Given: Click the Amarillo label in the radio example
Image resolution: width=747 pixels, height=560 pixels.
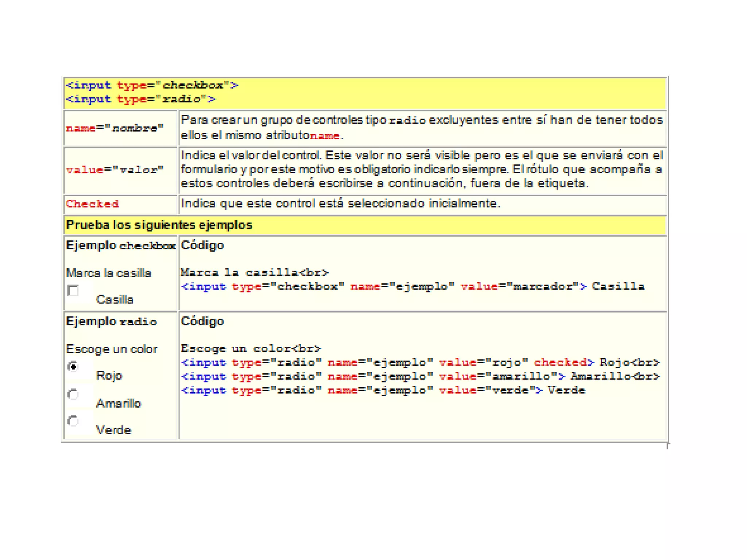Looking at the screenshot, I should (118, 403).
